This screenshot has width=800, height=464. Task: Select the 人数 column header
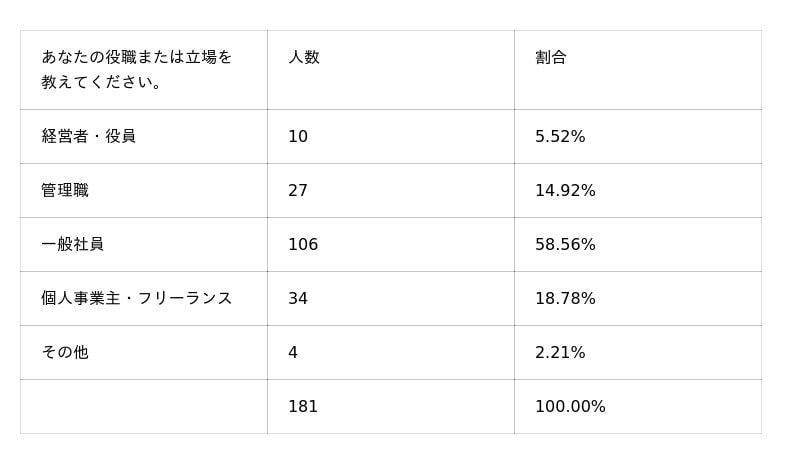click(x=304, y=58)
